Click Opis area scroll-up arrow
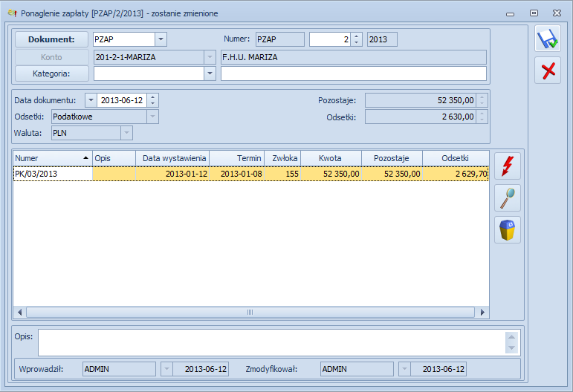Screen dimensions: 573x392 click(511, 336)
